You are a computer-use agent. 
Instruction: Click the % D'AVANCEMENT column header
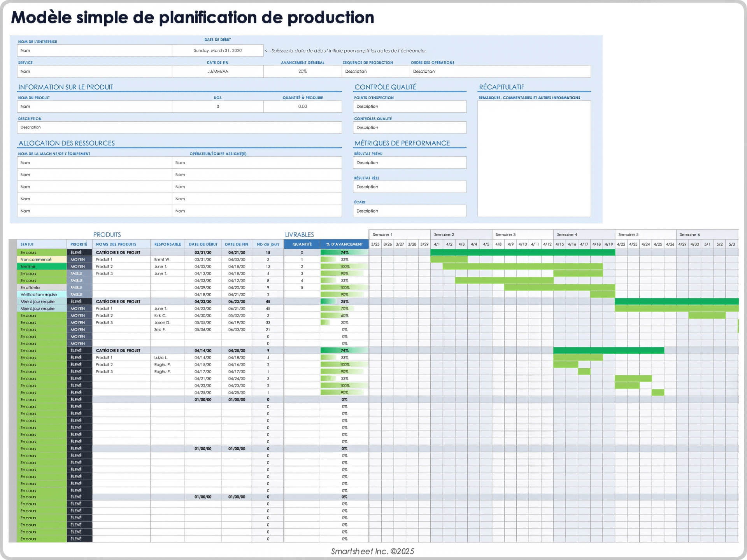pos(344,244)
